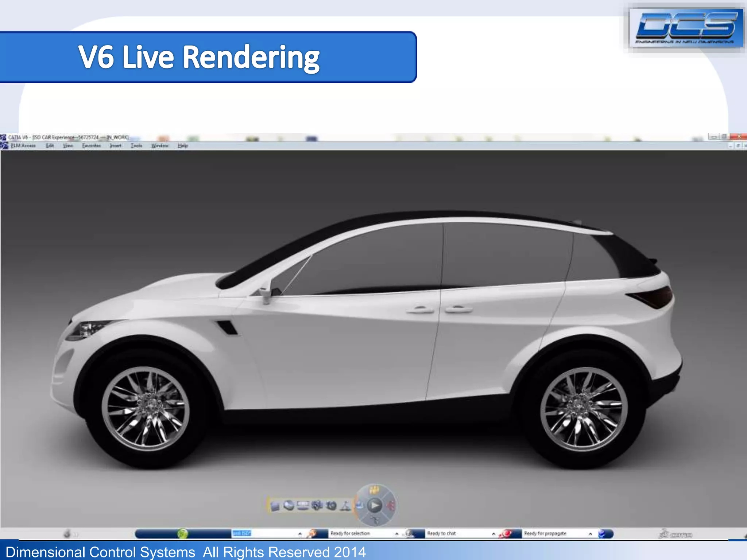Viewport: 747px width, 560px height.
Task: Click the tripod icon in floating toolbar
Action: click(x=345, y=506)
